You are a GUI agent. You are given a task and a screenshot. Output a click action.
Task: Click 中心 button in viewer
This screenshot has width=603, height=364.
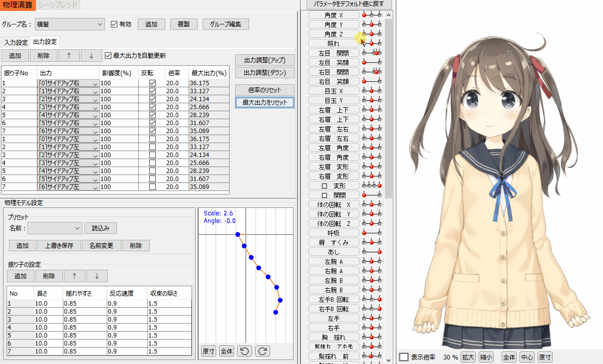[x=527, y=357]
